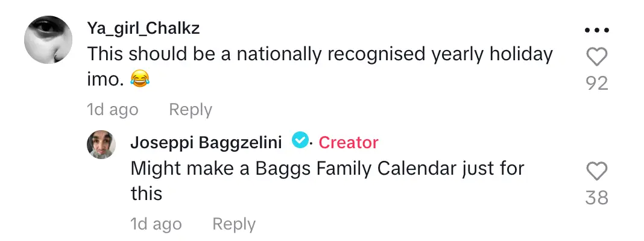Viewport: 644px width, 241px height.
Task: Select the 'nationally recognised yearly holiday' comment line
Action: 320,54
